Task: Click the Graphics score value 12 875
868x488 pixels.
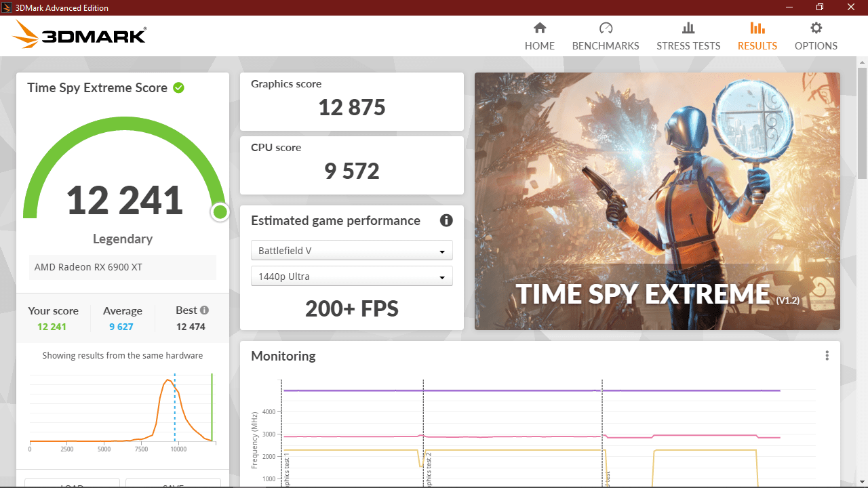Action: [352, 107]
